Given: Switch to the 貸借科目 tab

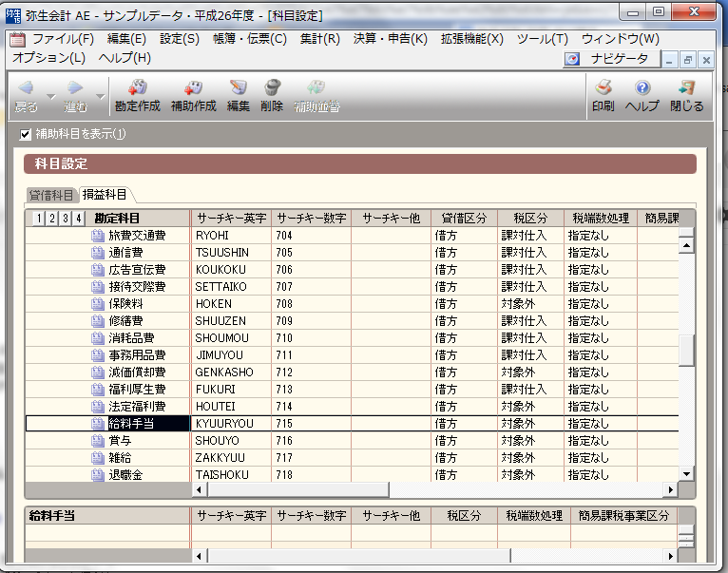Looking at the screenshot, I should pos(51,195).
